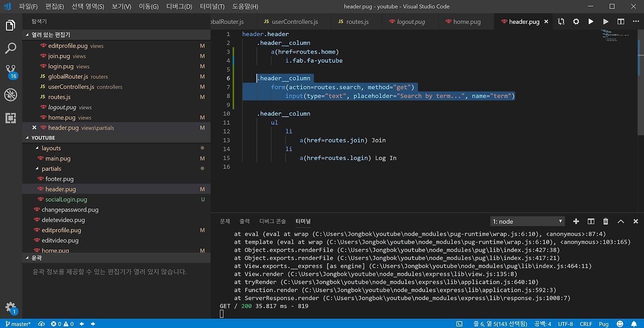Toggle Problems panel via errors and warnings indicator
The height and width of the screenshot is (328, 644).
pos(62,324)
